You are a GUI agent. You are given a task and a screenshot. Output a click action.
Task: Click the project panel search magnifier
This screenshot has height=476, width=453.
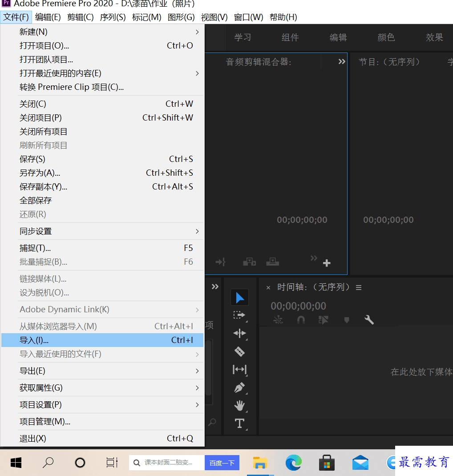[x=212, y=422]
